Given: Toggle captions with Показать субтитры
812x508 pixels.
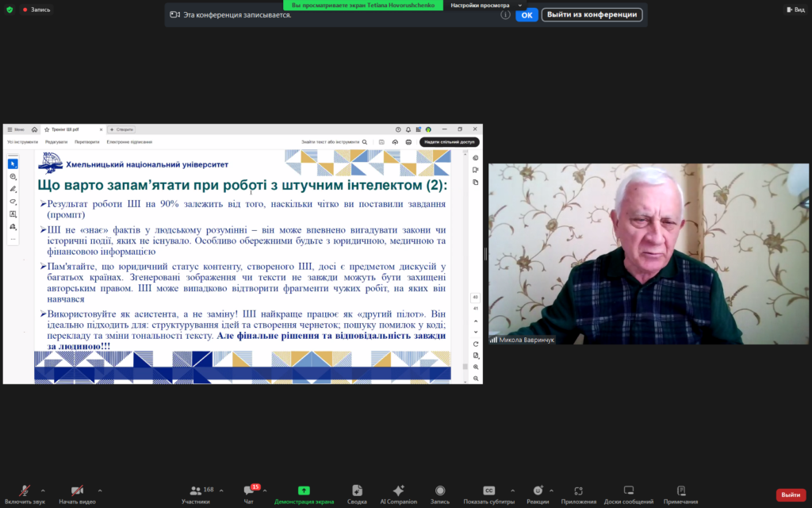Looking at the screenshot, I should point(488,494).
